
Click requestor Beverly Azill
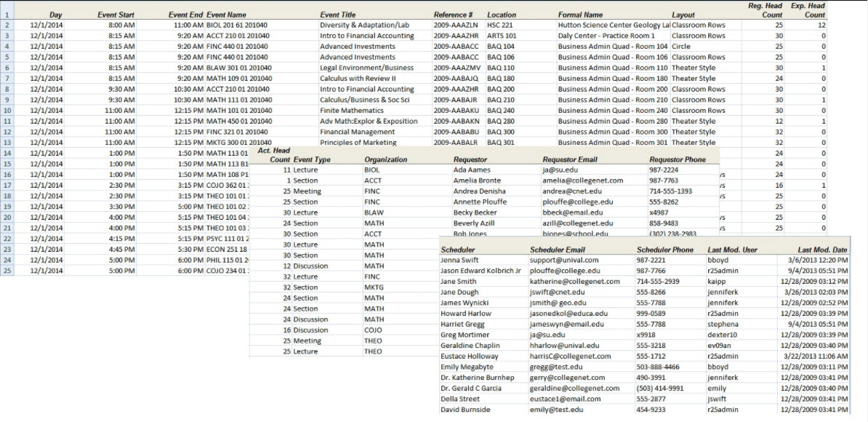[x=474, y=223]
